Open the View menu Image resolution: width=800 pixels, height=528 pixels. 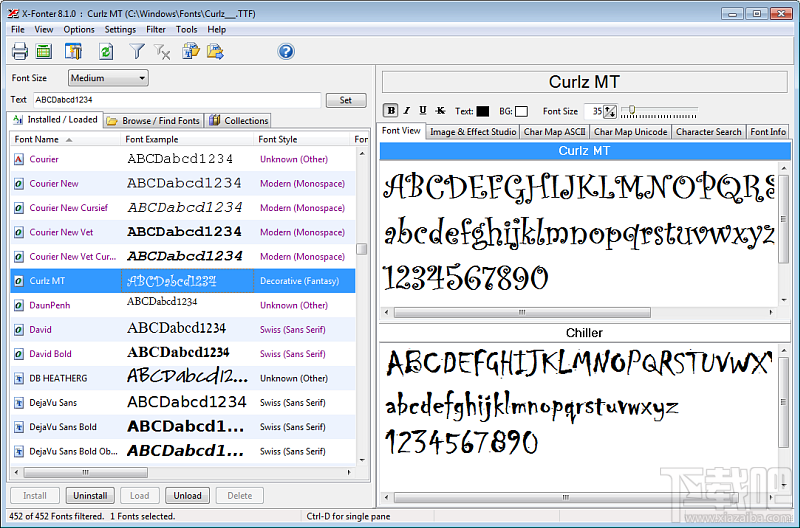click(43, 30)
